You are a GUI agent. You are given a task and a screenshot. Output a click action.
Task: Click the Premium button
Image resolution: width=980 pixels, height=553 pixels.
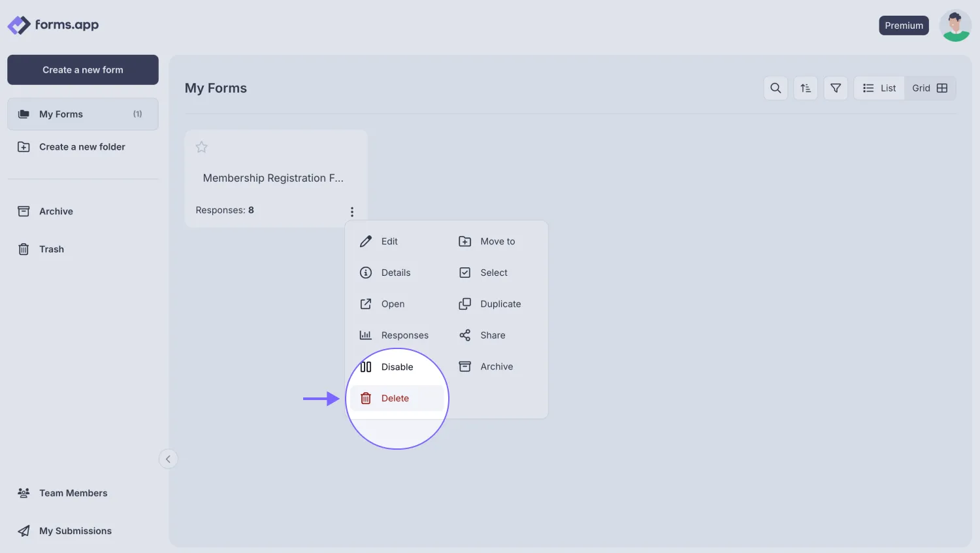(x=904, y=25)
